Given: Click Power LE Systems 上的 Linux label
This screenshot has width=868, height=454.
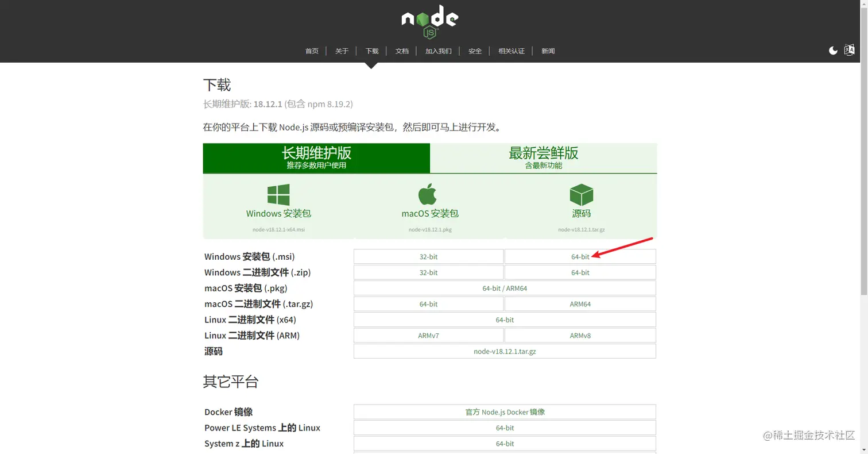Looking at the screenshot, I should coord(262,428).
